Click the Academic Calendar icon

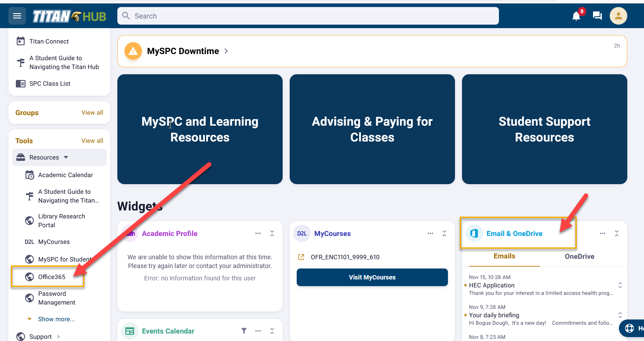(x=29, y=175)
